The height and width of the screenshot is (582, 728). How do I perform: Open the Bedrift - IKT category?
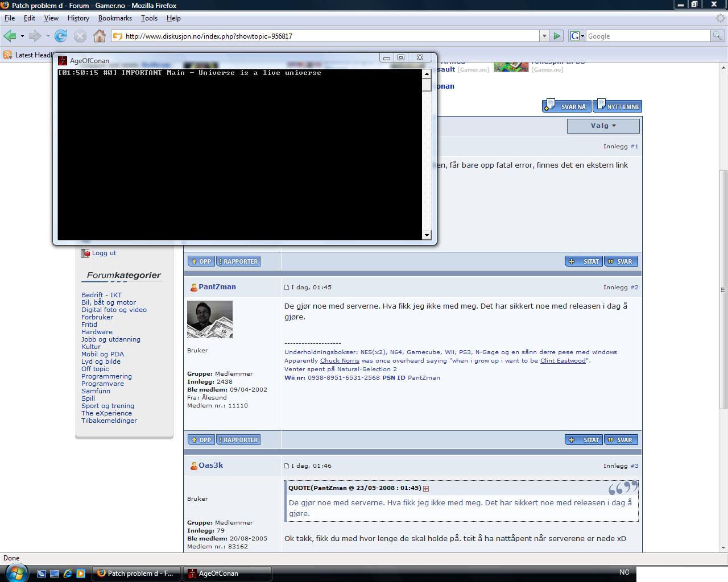coord(101,295)
